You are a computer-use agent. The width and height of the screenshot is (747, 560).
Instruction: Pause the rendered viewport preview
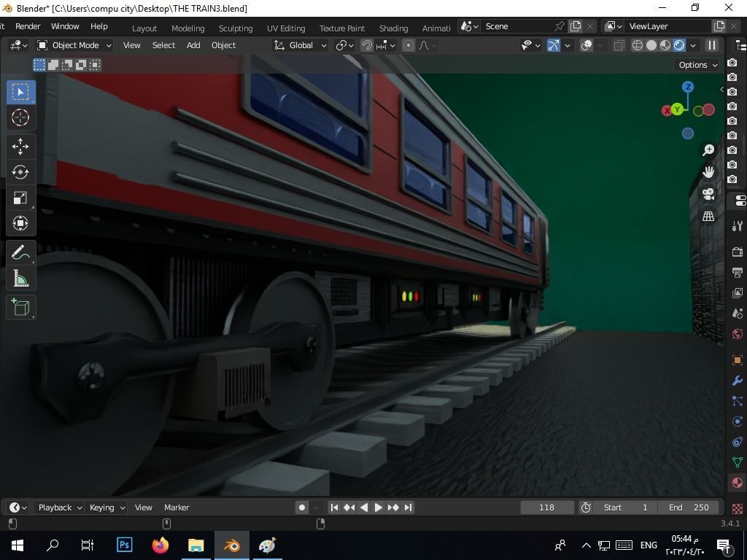[712, 45]
